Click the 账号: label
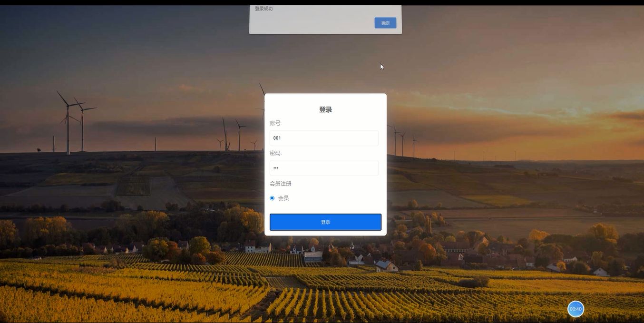The image size is (644, 323). (x=276, y=123)
